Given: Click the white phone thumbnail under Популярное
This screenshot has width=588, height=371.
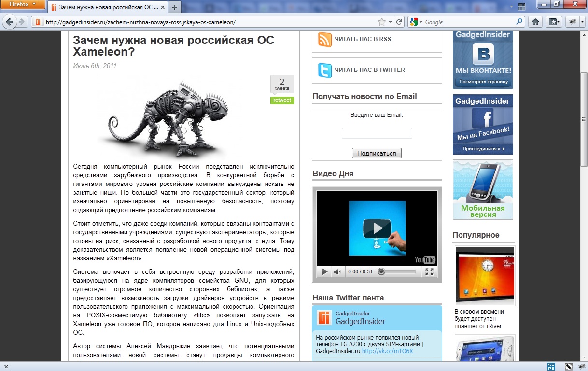Looking at the screenshot, I should click(x=485, y=348).
